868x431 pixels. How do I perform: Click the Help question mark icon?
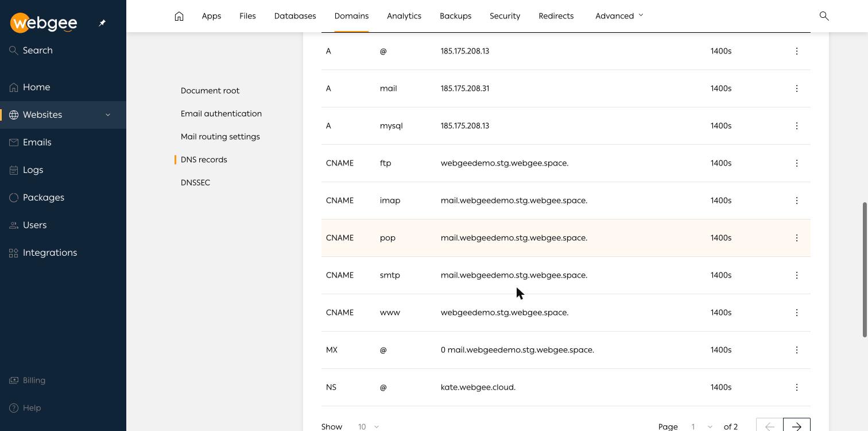point(14,408)
